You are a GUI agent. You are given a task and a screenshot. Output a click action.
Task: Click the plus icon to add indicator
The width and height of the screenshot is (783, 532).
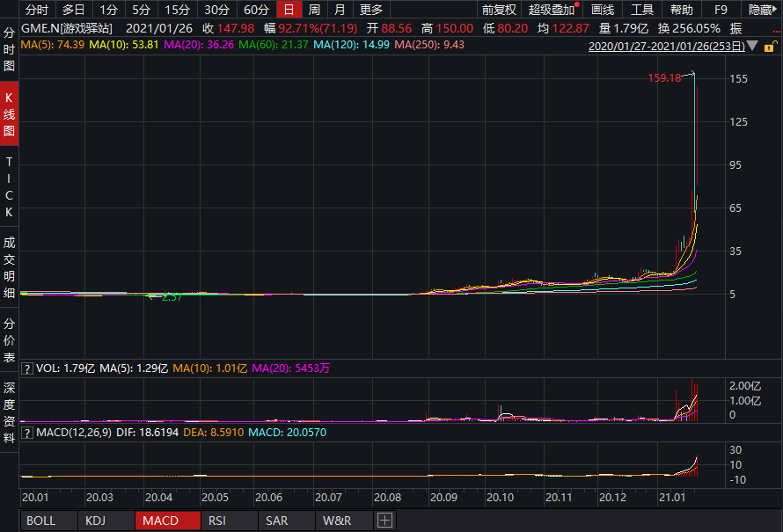click(x=384, y=521)
